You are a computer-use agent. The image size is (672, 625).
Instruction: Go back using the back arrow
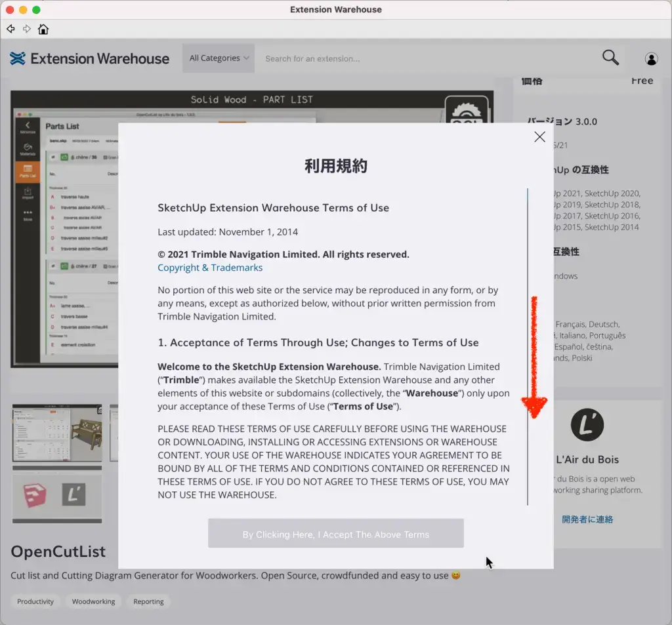(x=10, y=29)
